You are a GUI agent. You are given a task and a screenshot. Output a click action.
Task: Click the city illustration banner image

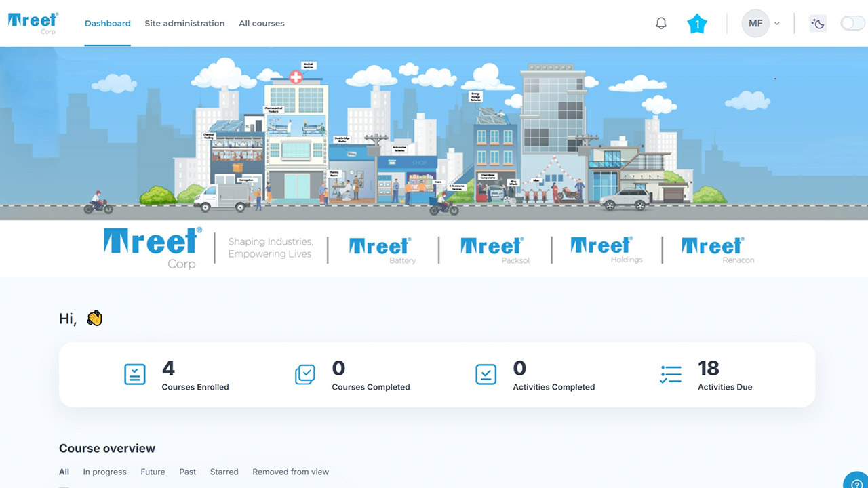tap(434, 133)
